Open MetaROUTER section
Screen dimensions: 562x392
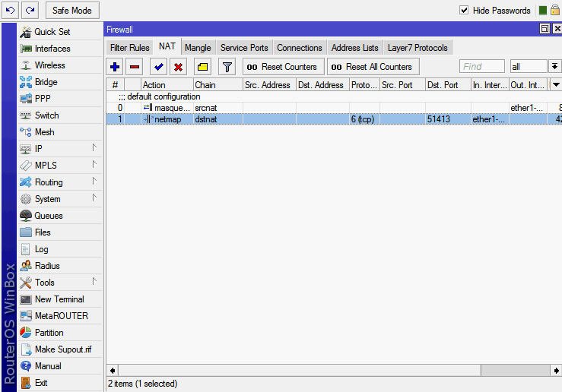(60, 316)
